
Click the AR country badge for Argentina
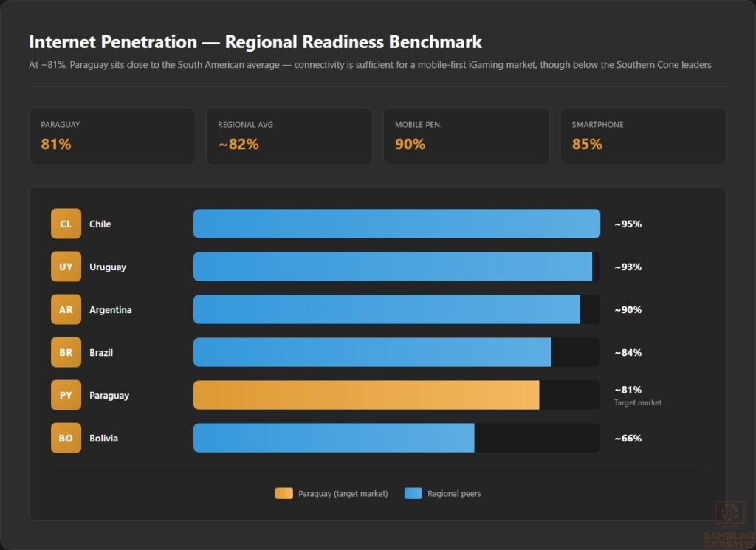pos(66,309)
